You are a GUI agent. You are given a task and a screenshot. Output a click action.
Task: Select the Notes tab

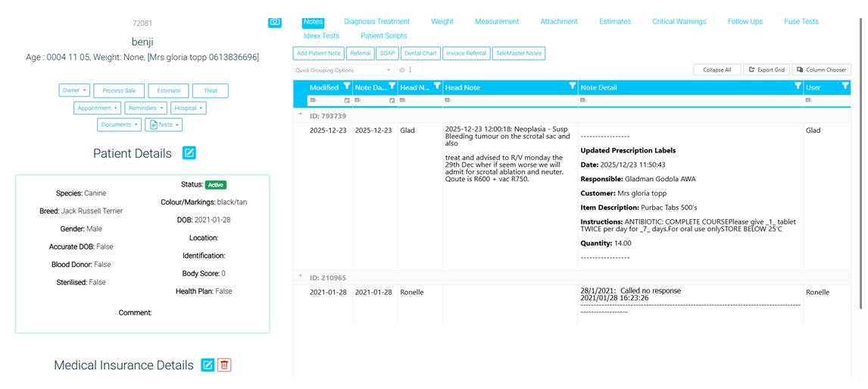pyautogui.click(x=313, y=21)
